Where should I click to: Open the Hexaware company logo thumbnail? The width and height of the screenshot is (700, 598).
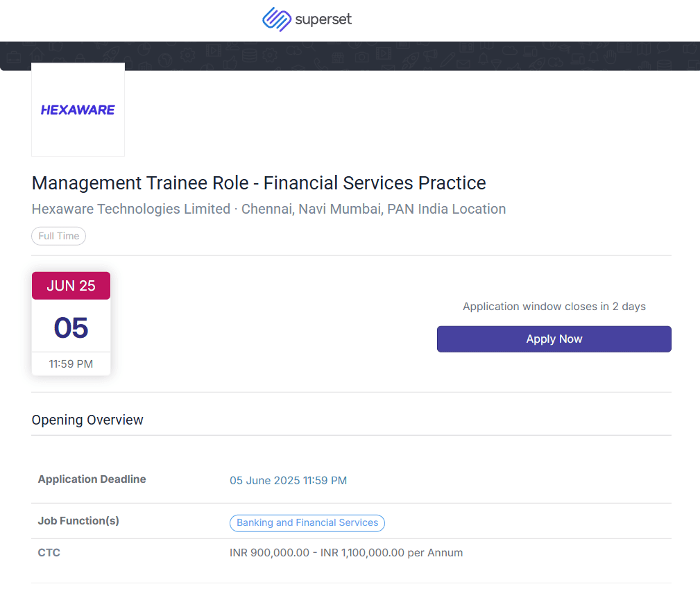78,110
